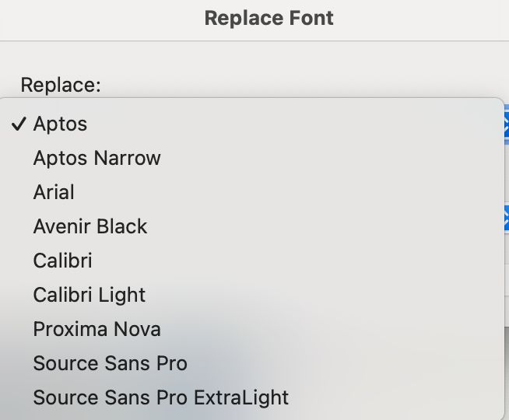
Task: Select Aptos in the font list
Action: tap(61, 124)
